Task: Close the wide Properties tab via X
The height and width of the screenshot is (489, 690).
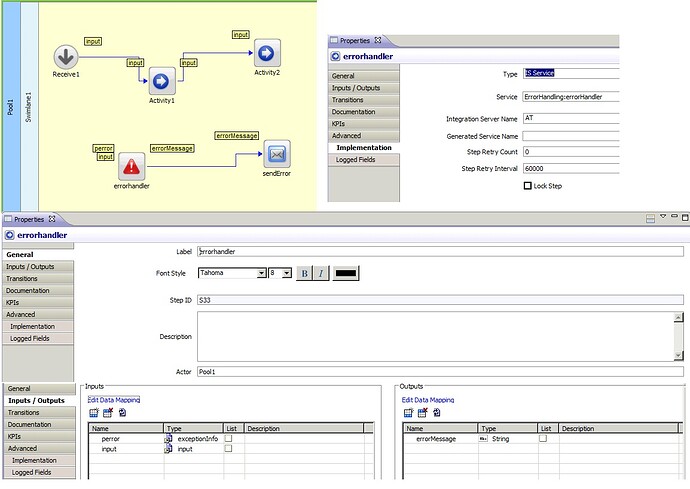Action: click(52, 219)
